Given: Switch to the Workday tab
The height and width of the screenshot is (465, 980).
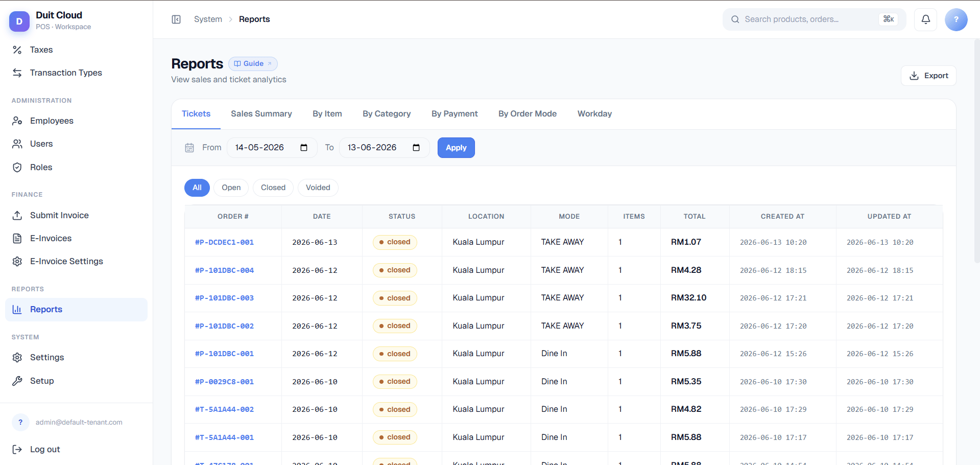Looking at the screenshot, I should pyautogui.click(x=594, y=114).
